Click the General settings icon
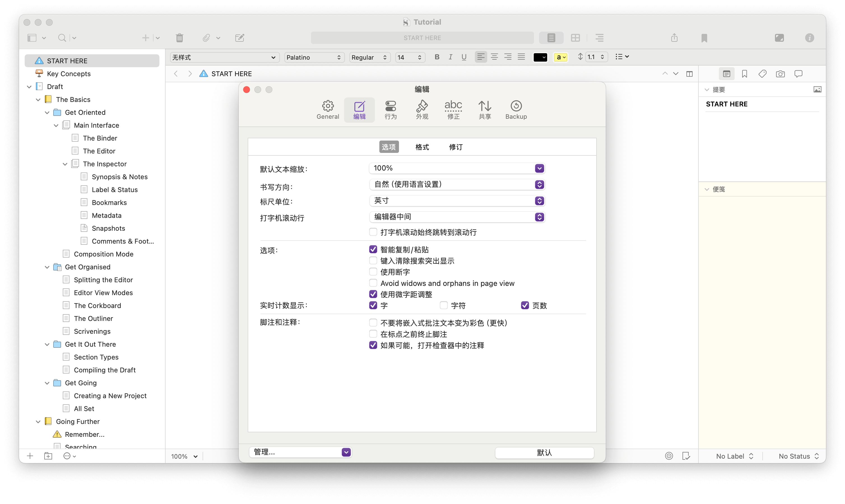Viewport: 845px width, 504px height. [328, 110]
